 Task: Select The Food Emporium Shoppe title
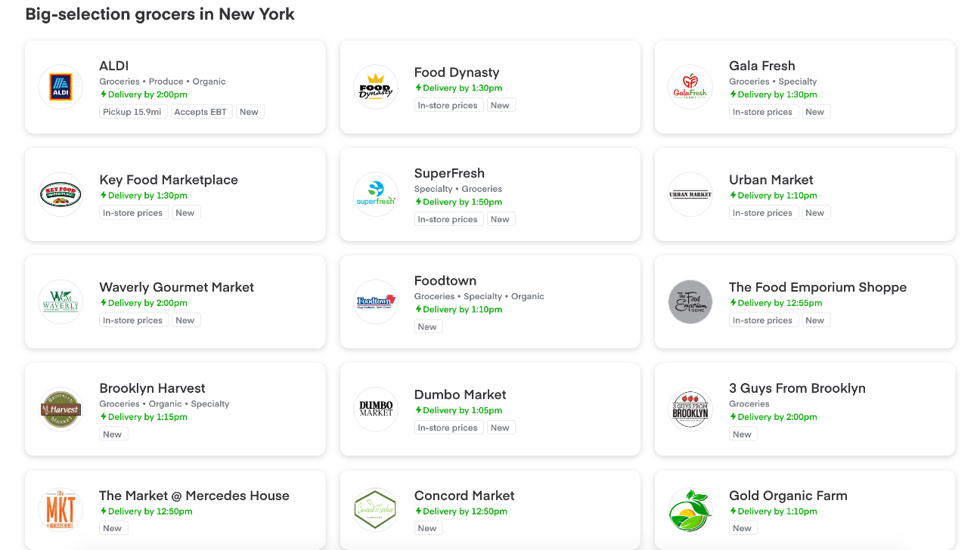[817, 287]
